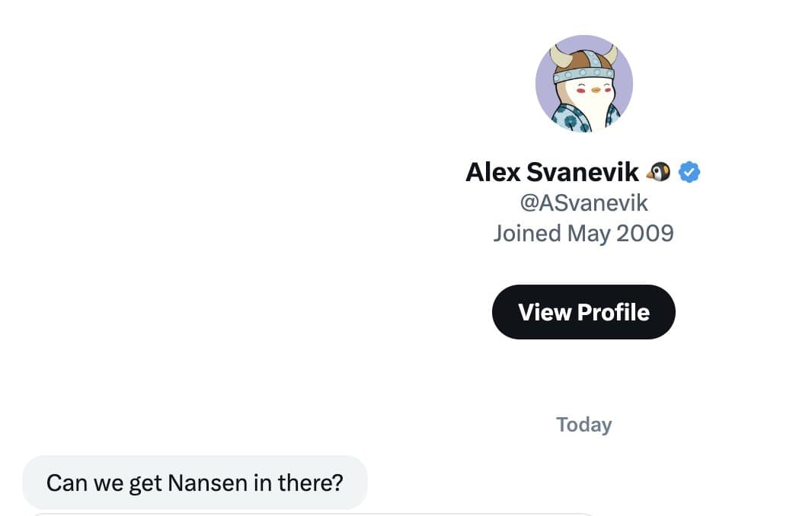Click the word "Profile" on the button
Screen dimensions: 812x516
click(613, 312)
